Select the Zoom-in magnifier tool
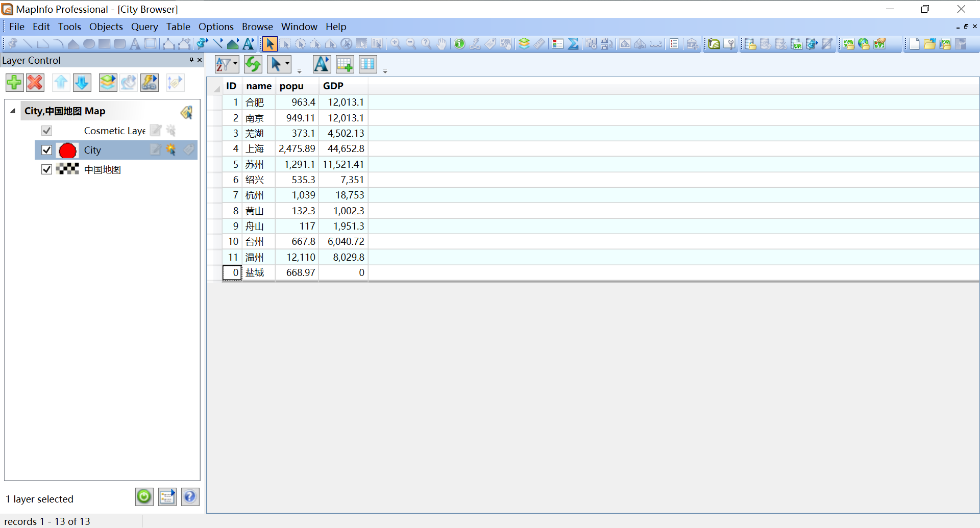 [396, 44]
